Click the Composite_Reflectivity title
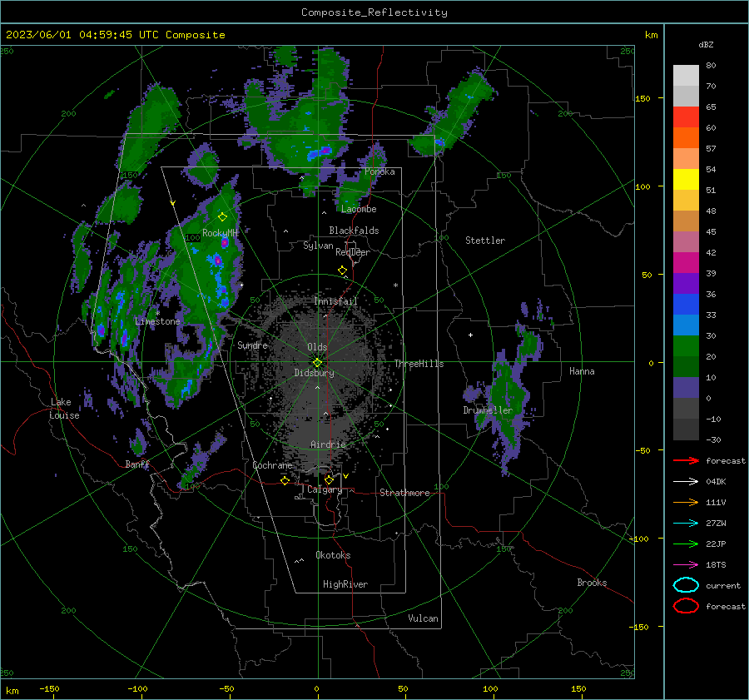749x700 pixels. (x=374, y=12)
